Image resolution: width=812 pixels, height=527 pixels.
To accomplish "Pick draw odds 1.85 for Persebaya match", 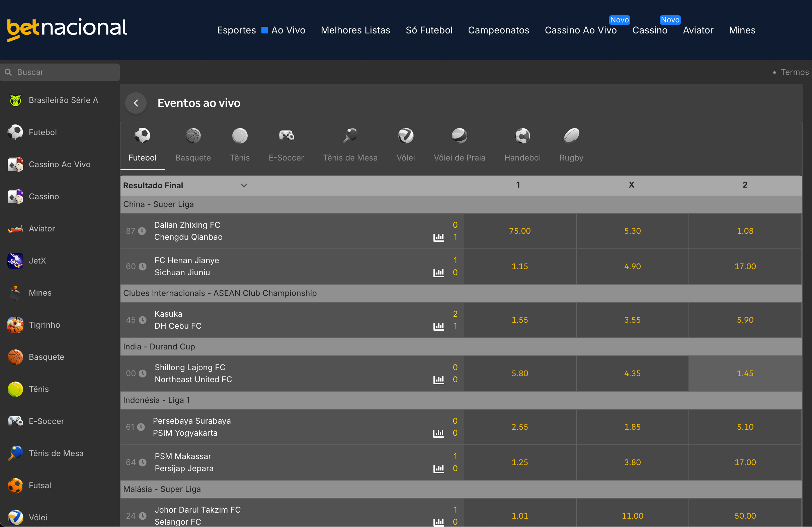I will 632,426.
